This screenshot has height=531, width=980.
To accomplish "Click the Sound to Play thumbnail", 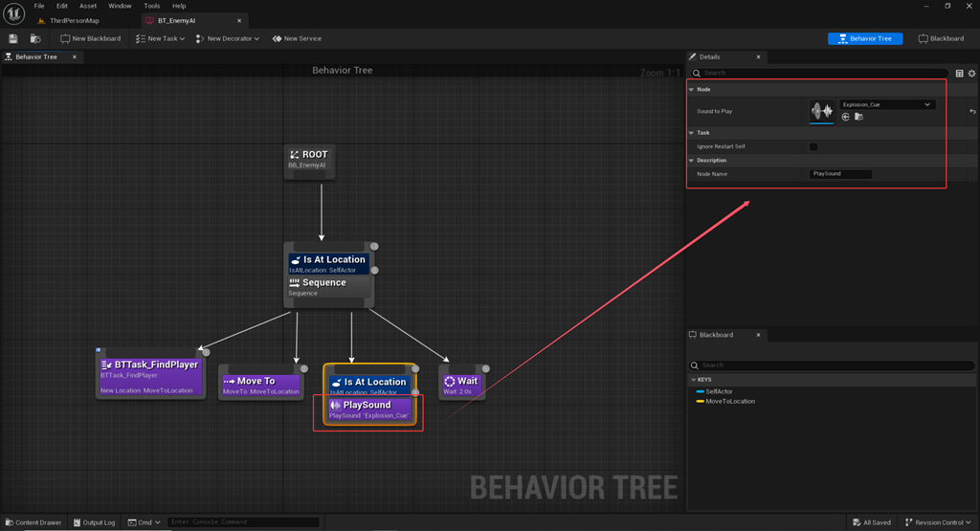I will (x=821, y=111).
